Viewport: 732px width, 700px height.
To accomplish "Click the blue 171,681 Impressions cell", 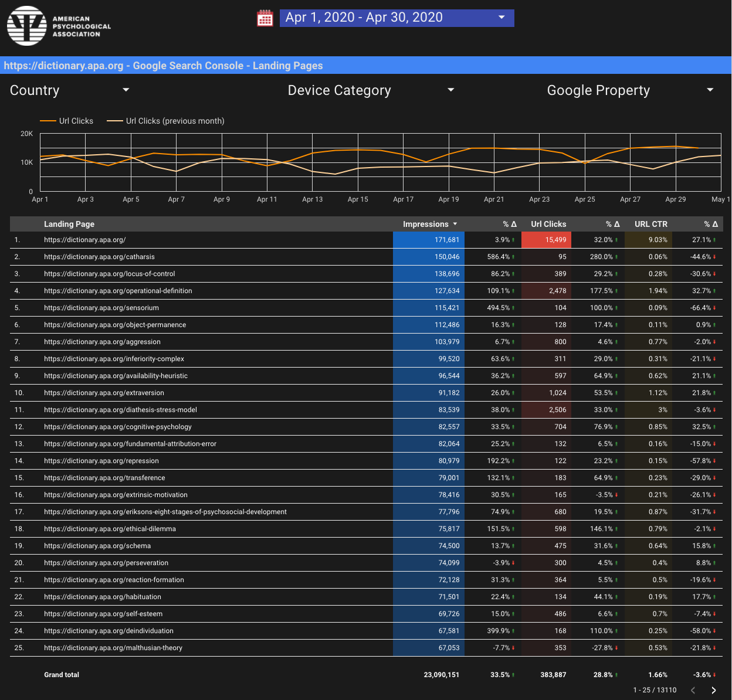I will click(428, 240).
